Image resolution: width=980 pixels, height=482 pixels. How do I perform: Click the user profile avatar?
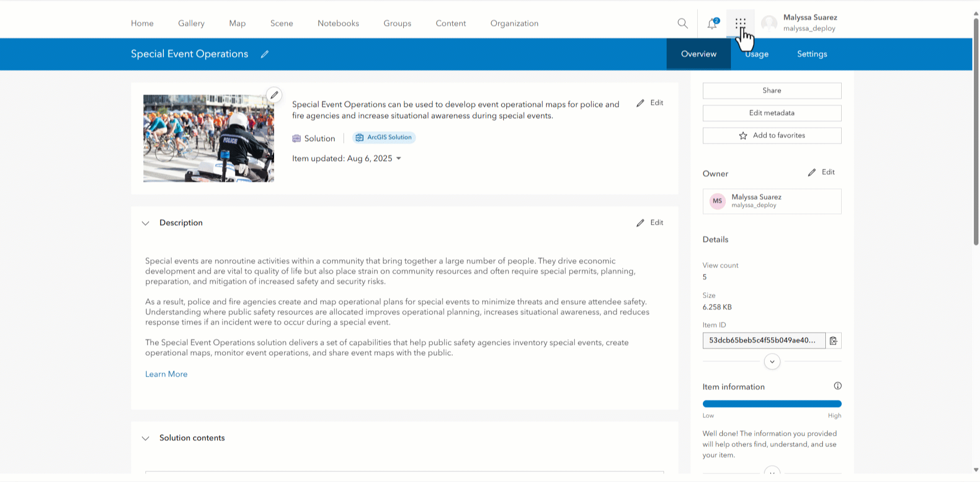pyautogui.click(x=769, y=23)
